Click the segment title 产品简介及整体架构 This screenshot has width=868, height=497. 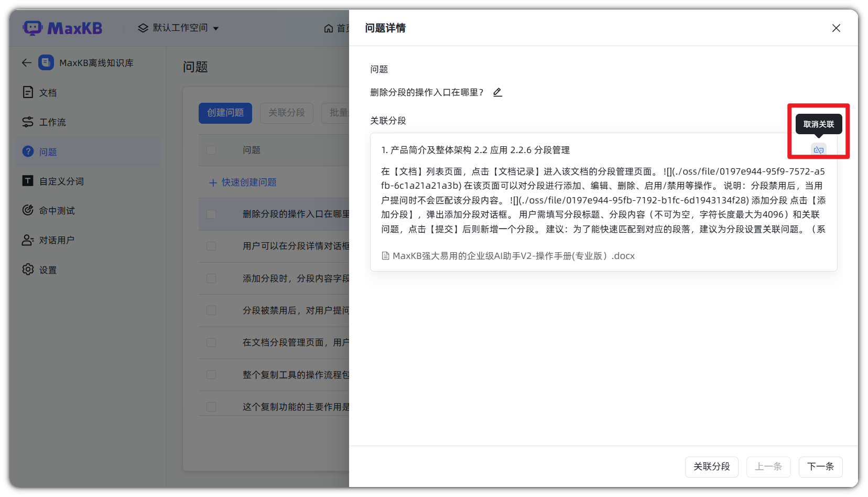pos(475,150)
